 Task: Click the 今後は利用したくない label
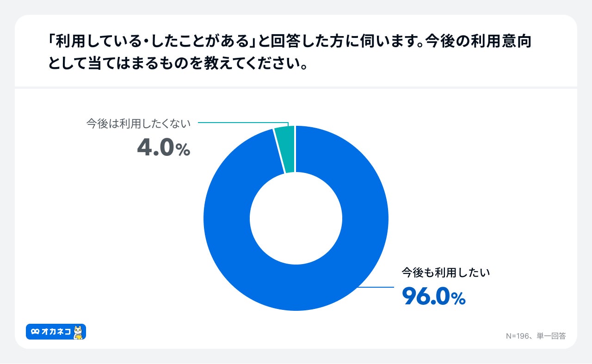pyautogui.click(x=138, y=123)
